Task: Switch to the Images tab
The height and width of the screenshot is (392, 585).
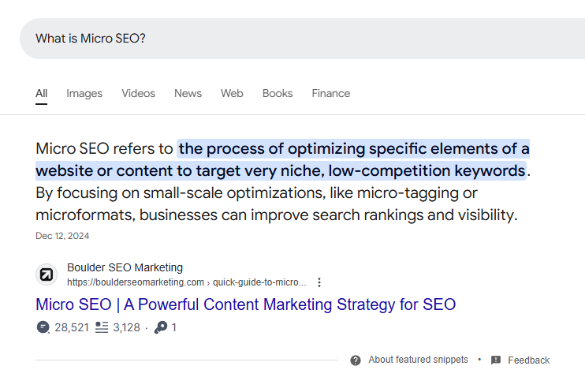Action: point(84,93)
